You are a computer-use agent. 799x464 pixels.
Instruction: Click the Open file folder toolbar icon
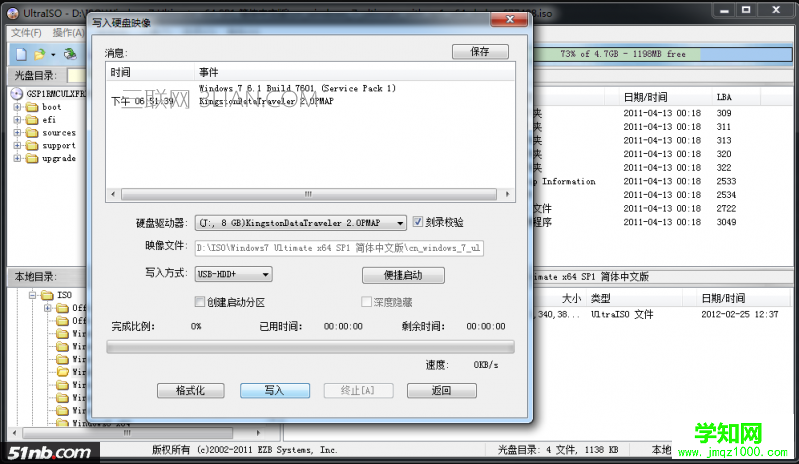point(39,54)
